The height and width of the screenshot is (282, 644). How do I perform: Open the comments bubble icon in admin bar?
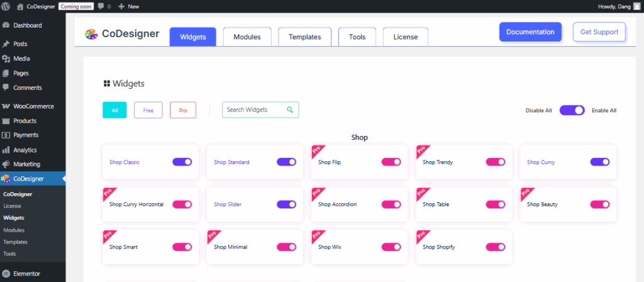(101, 6)
